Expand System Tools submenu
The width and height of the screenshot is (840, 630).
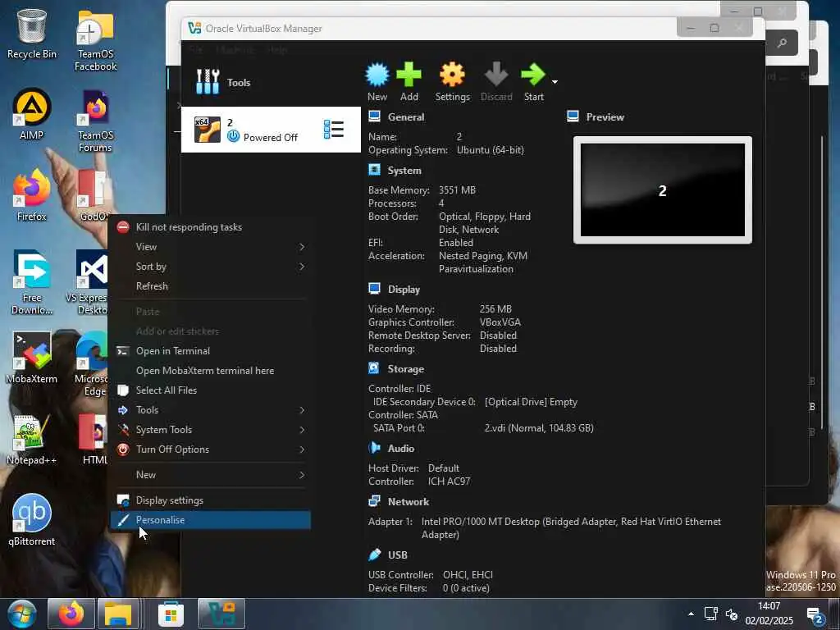pyautogui.click(x=211, y=430)
